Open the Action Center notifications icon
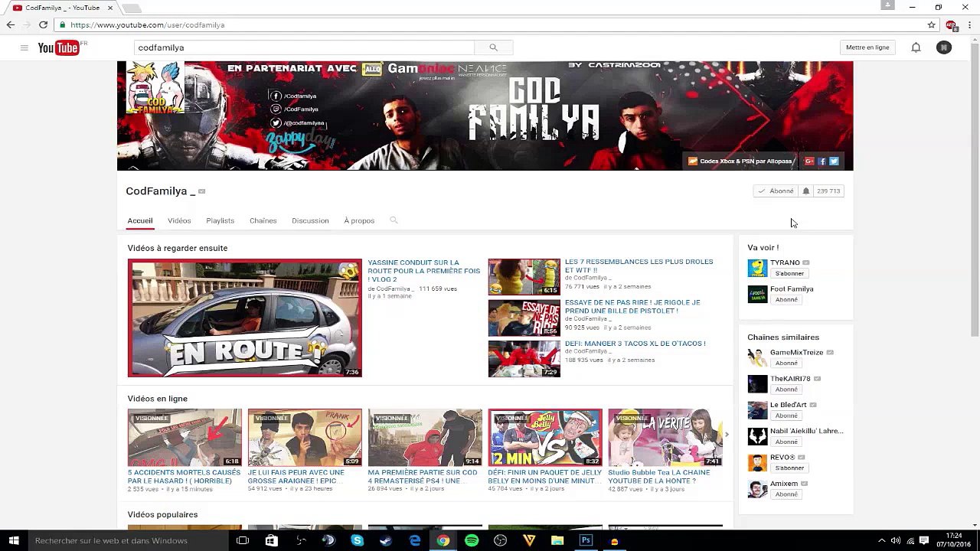Screen dimensions: 980x551 click(x=923, y=540)
